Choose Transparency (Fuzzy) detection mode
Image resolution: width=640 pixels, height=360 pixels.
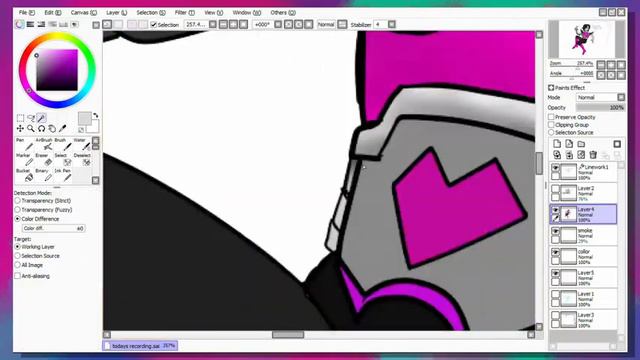click(x=17, y=210)
